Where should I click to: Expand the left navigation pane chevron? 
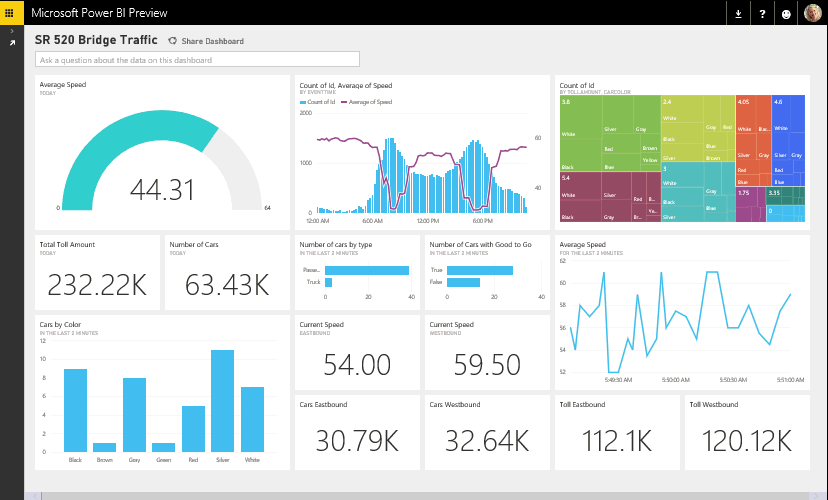click(12, 32)
